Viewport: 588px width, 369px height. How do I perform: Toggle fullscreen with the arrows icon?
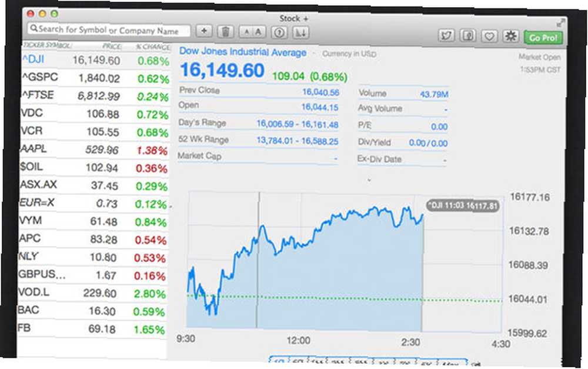(560, 24)
